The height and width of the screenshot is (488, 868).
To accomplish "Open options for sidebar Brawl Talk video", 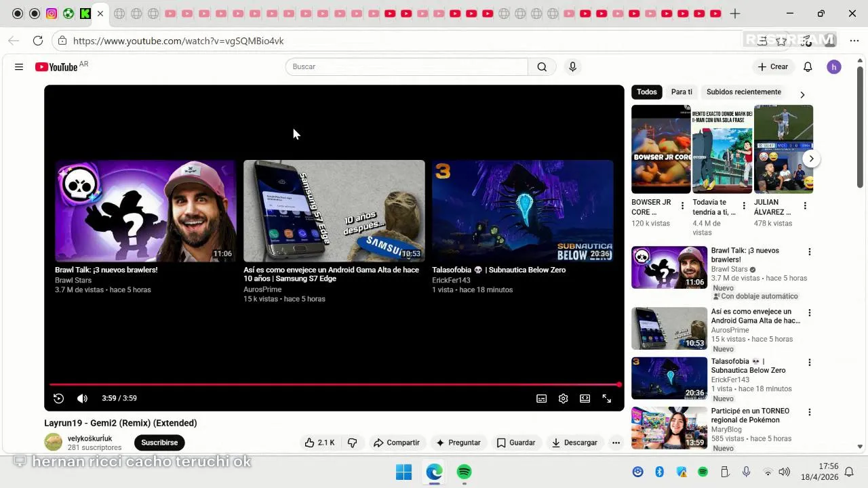I will pyautogui.click(x=809, y=251).
